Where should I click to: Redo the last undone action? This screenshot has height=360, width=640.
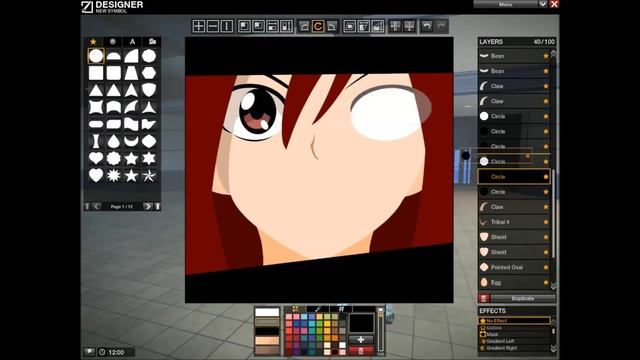pyautogui.click(x=441, y=26)
